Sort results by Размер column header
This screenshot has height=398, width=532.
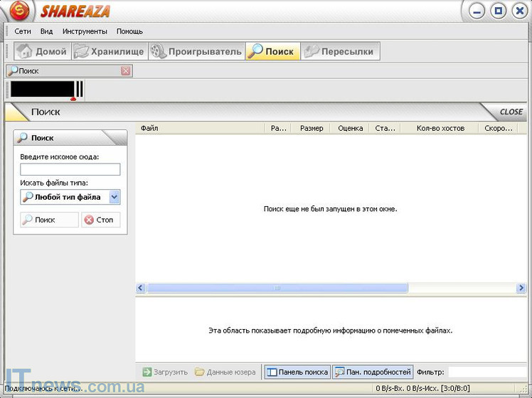point(311,128)
